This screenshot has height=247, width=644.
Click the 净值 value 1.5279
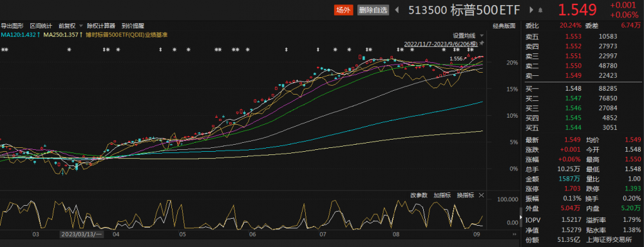tap(572, 230)
